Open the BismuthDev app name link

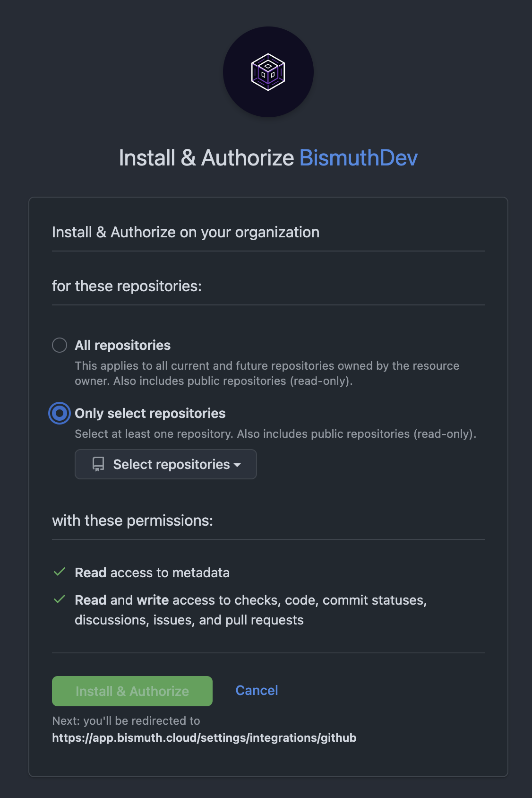[359, 158]
